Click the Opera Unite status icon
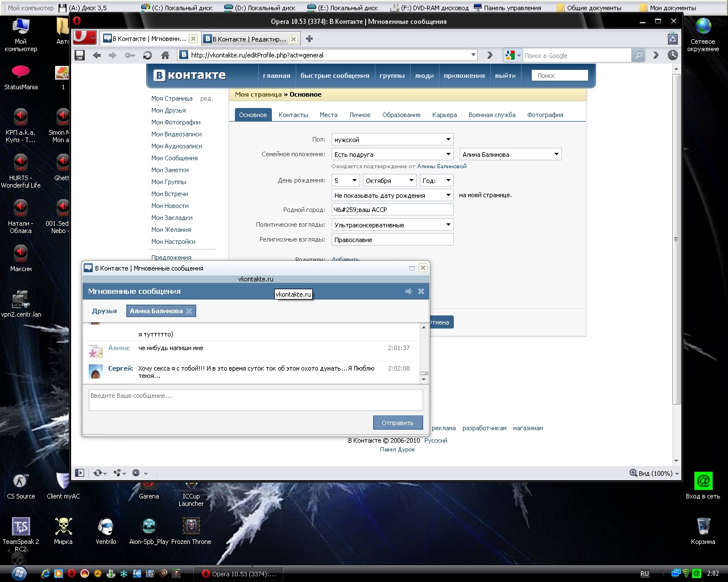 pyautogui.click(x=119, y=473)
